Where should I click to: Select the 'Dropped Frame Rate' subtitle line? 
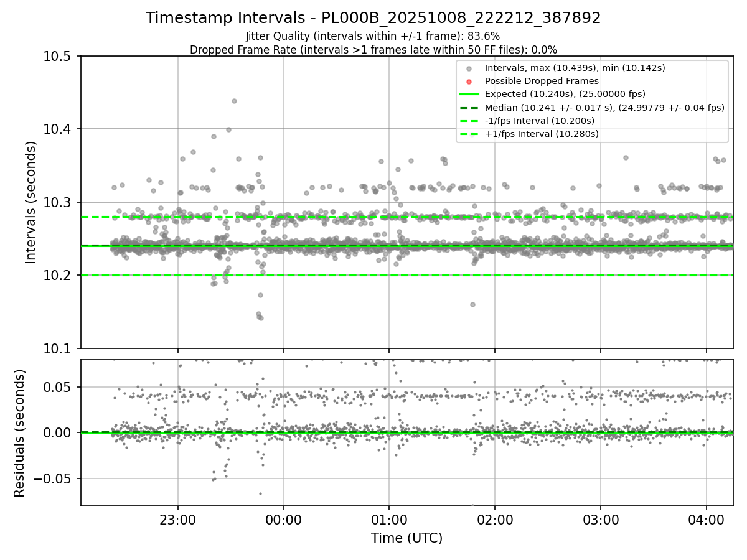[374, 50]
